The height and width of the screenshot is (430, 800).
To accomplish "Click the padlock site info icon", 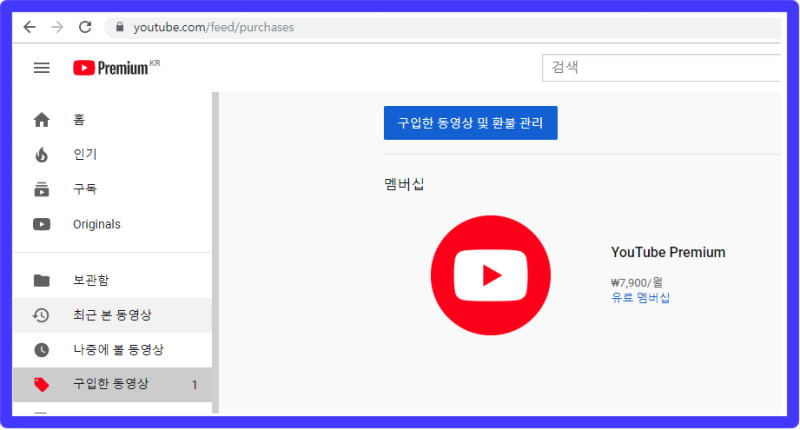I will [120, 27].
